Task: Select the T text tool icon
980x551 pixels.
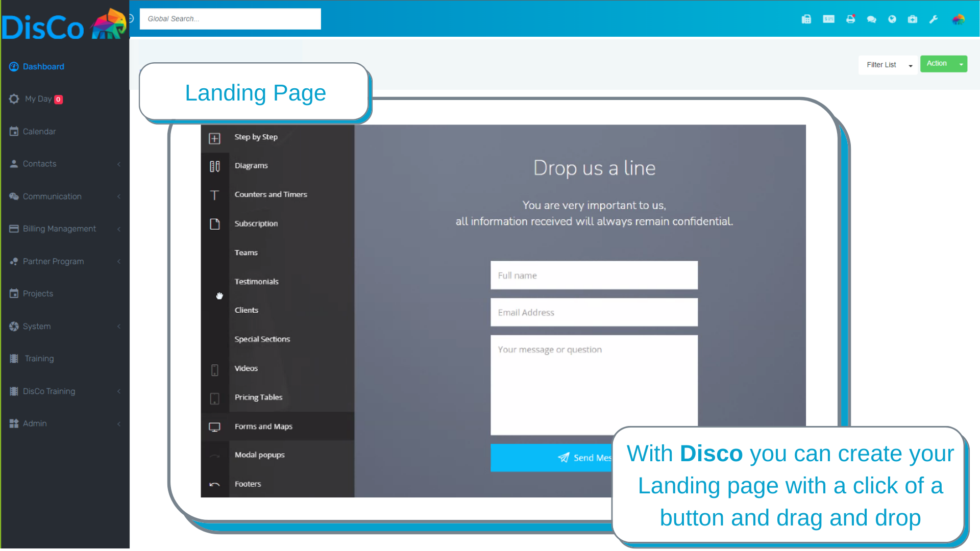Action: click(215, 195)
